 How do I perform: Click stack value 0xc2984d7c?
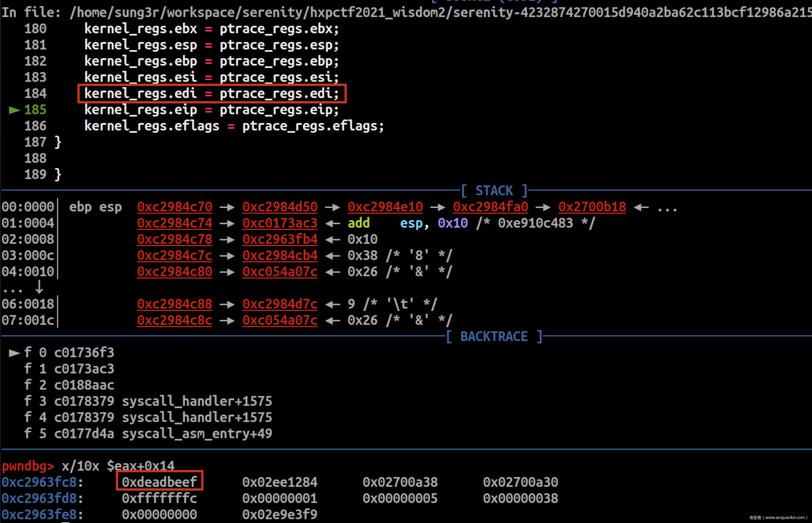click(x=280, y=304)
